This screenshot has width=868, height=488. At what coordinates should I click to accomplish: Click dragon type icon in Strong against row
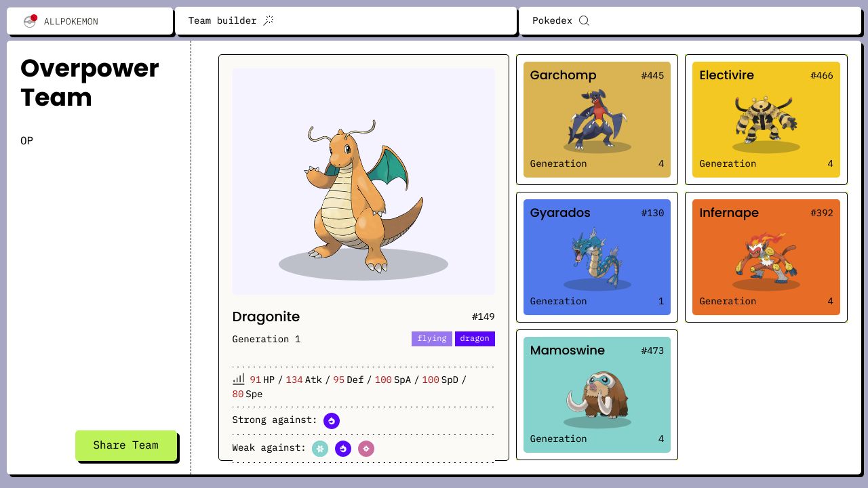pyautogui.click(x=332, y=421)
